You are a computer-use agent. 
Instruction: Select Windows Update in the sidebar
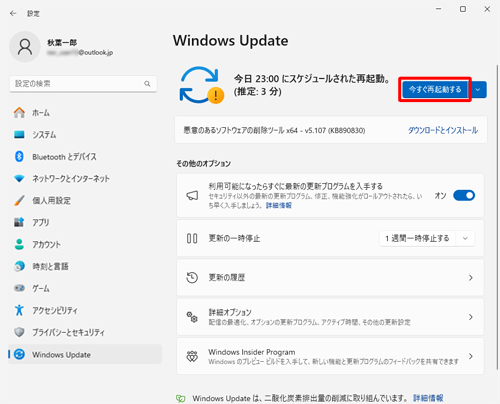tap(85, 354)
